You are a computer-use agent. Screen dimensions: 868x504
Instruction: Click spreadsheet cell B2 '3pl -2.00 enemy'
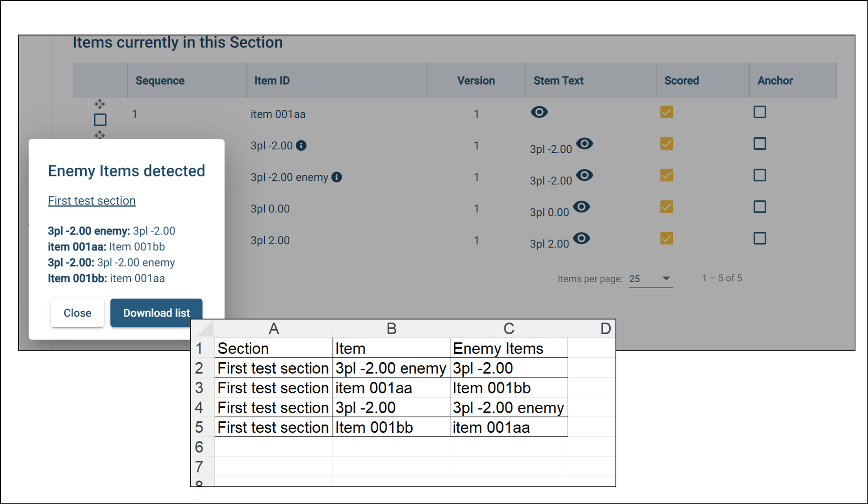point(392,368)
